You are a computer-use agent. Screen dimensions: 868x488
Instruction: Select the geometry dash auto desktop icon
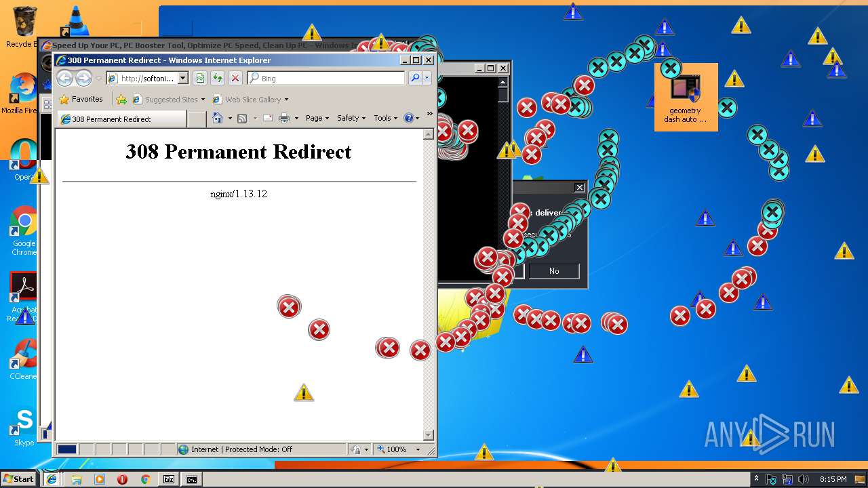pos(686,98)
